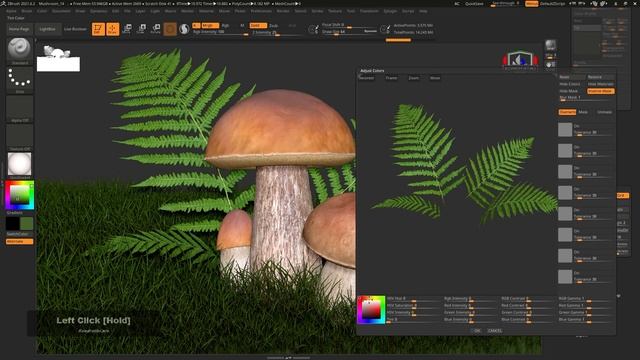
Task: Open the Color menu
Action: click(x=42, y=11)
